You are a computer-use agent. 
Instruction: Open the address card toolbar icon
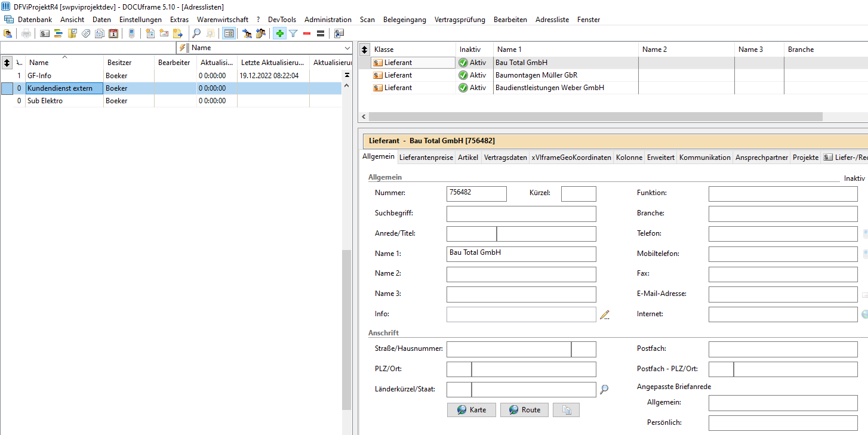click(x=45, y=33)
